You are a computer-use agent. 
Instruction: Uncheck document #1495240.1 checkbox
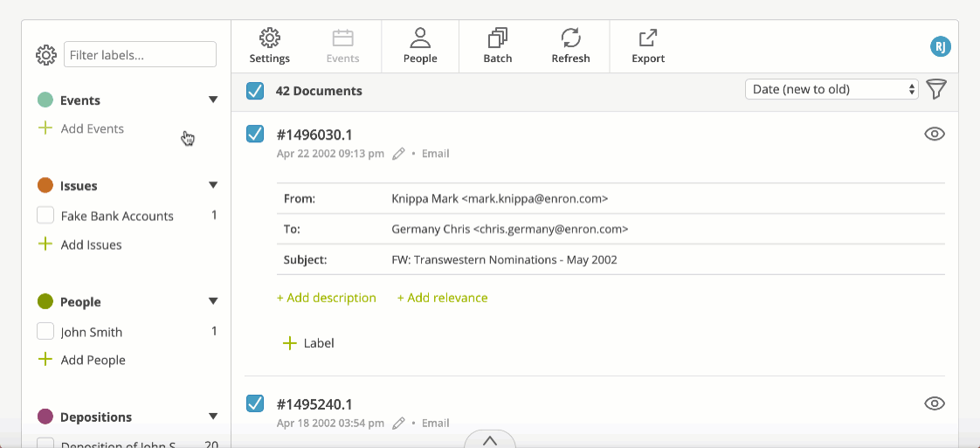(x=255, y=403)
